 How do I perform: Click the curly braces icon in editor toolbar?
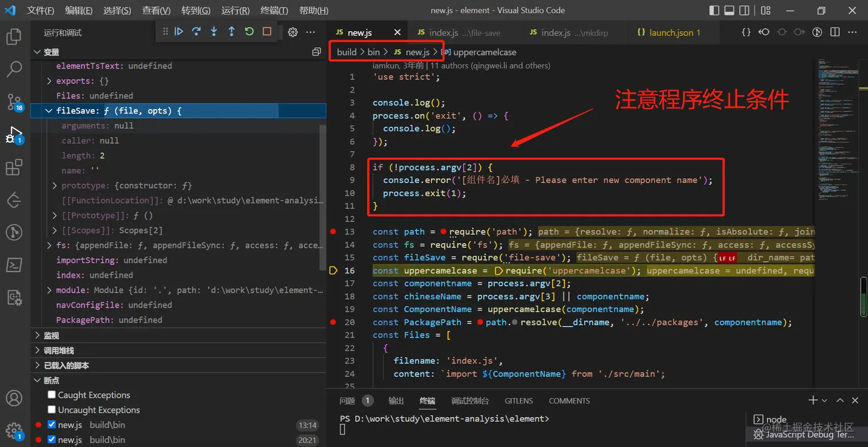746,32
